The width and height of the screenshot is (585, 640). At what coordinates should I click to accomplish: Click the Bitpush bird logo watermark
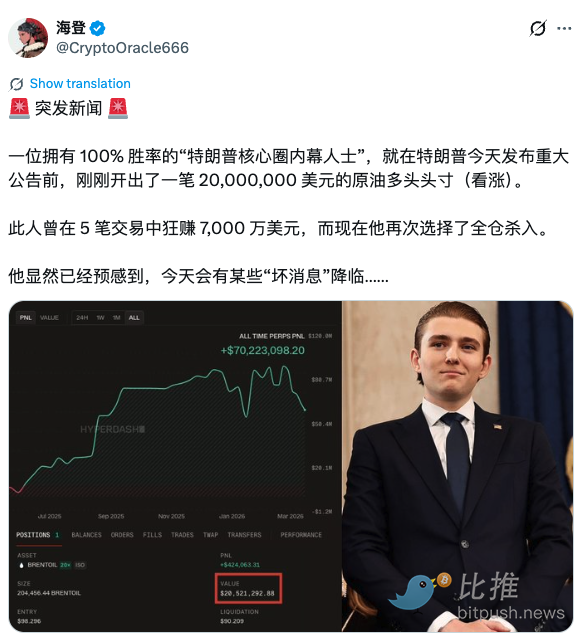(418, 590)
